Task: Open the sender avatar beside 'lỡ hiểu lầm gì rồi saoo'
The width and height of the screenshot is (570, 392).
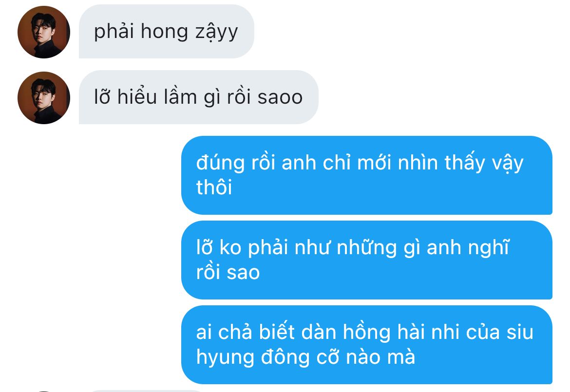Action: [x=44, y=98]
